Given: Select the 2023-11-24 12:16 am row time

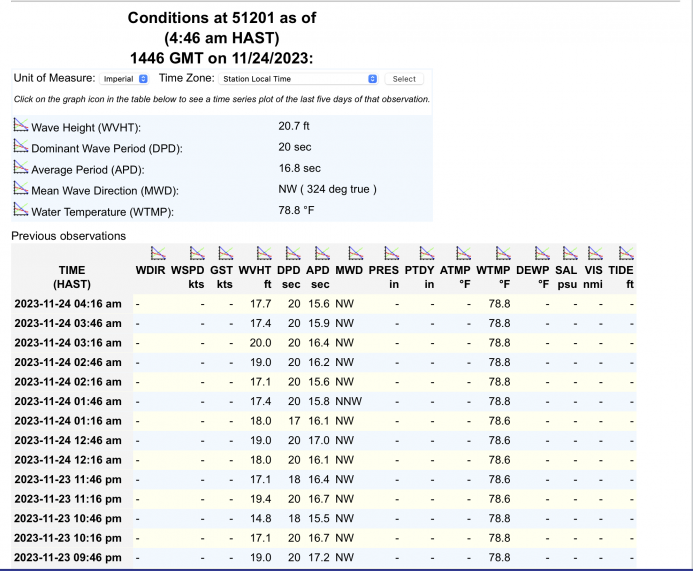Looking at the screenshot, I should click(x=68, y=460).
